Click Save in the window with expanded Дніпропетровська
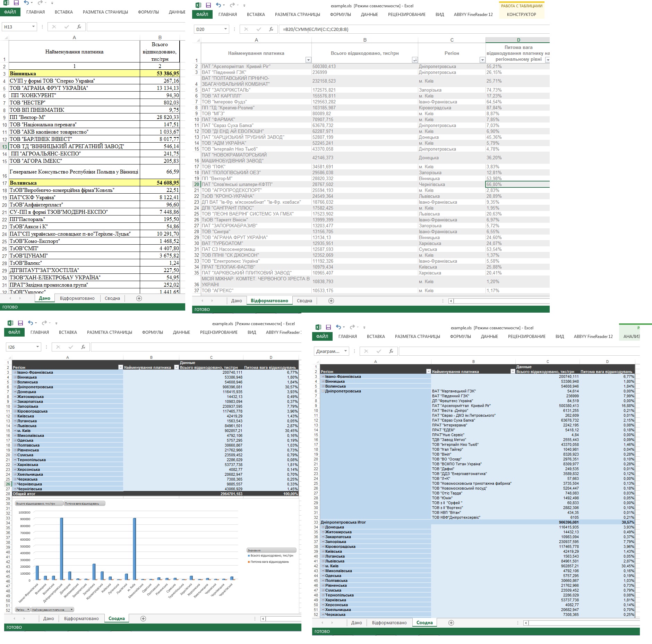 [328, 327]
